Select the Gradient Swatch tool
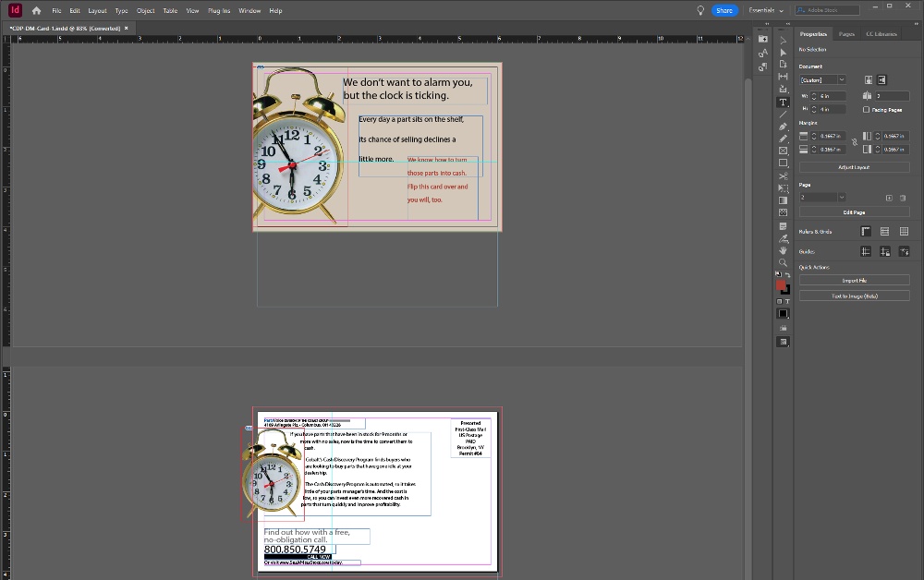924x580 pixels. pos(783,200)
